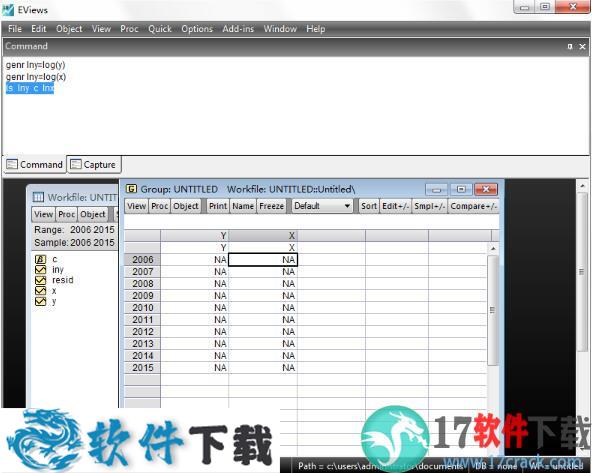Viewport: 592px width, 473px height.
Task: Open the View menu in main menu bar
Action: (x=101, y=29)
